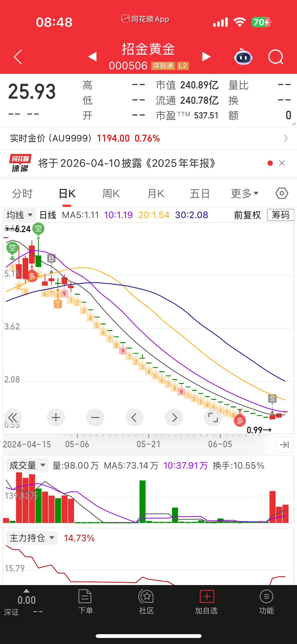Switch to 五日 chart tab

(200, 194)
